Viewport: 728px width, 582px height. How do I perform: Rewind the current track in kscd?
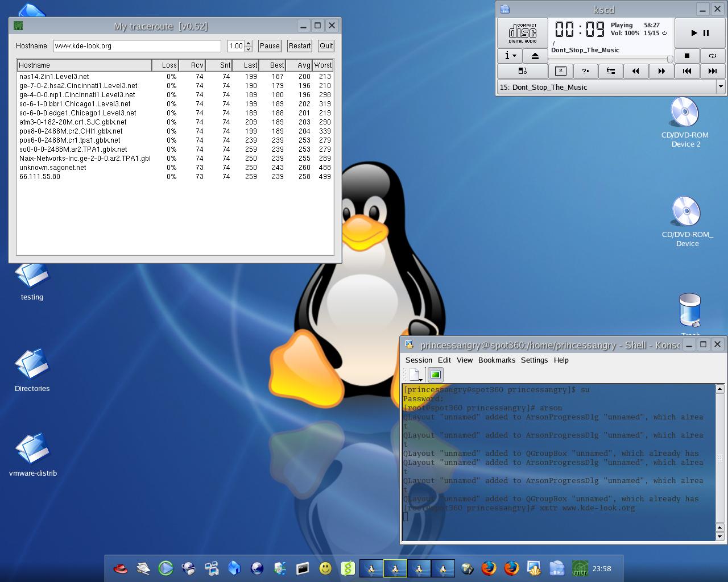pos(636,71)
